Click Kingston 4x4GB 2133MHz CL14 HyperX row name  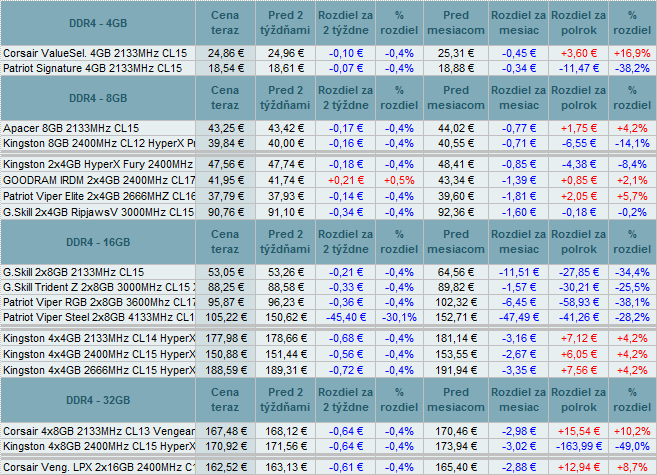coord(98,338)
